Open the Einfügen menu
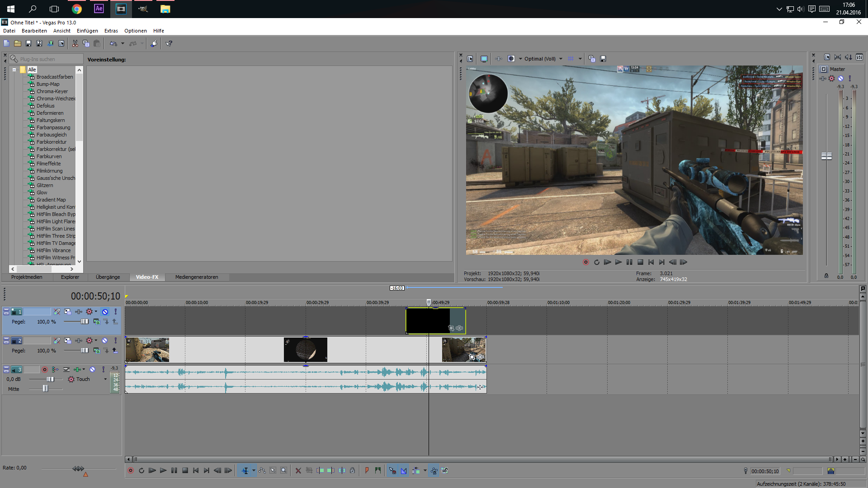The height and width of the screenshot is (488, 868). pos(87,31)
